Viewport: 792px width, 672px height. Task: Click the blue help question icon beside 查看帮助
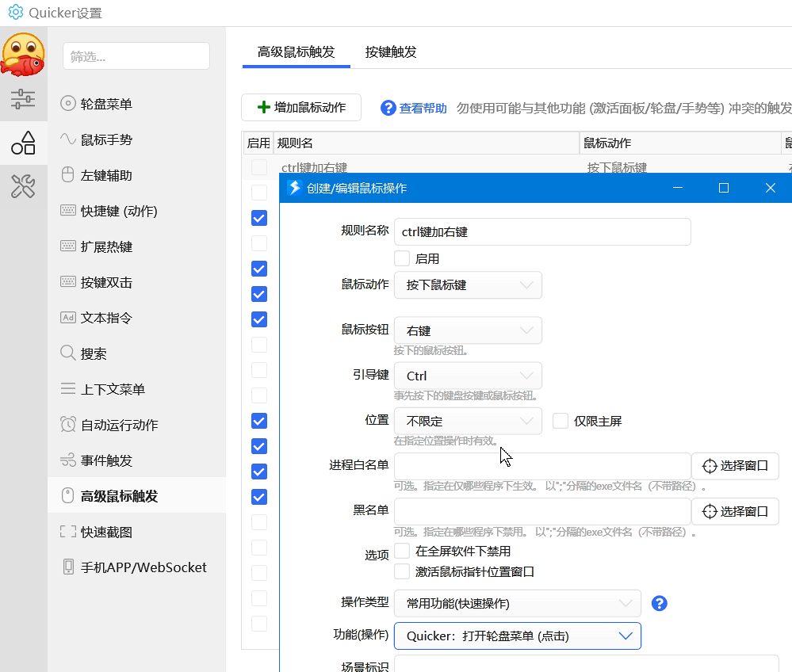coord(388,108)
